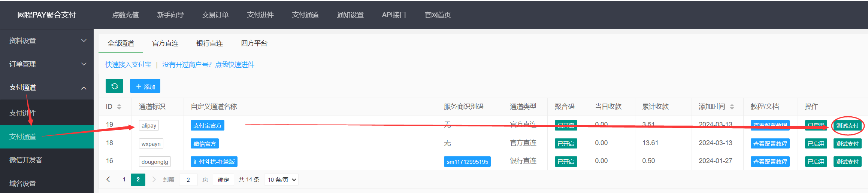Click the next page right arrow
Viewport: 868px width, 193px height.
[154, 180]
